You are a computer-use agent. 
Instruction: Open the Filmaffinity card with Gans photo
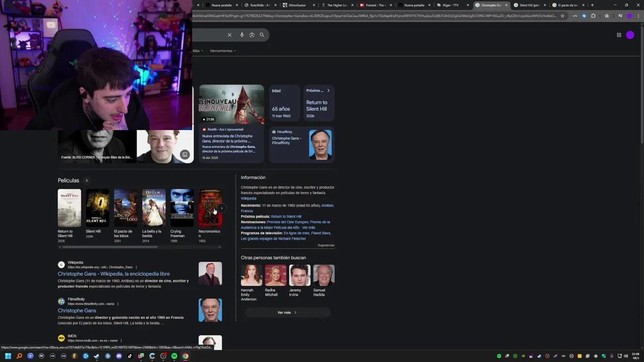(302, 145)
